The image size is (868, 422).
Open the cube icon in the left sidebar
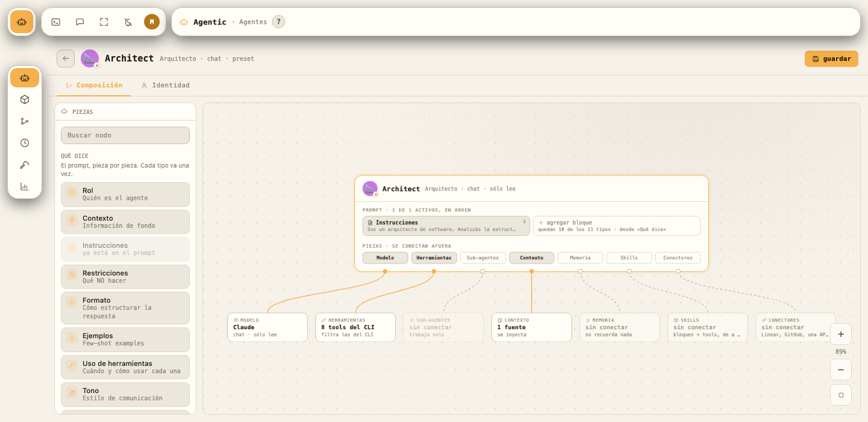[25, 99]
